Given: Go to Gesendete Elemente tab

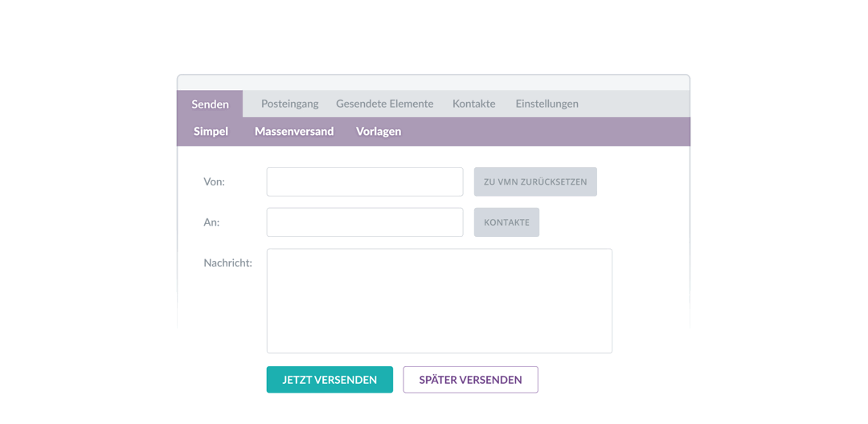Looking at the screenshot, I should (x=384, y=104).
